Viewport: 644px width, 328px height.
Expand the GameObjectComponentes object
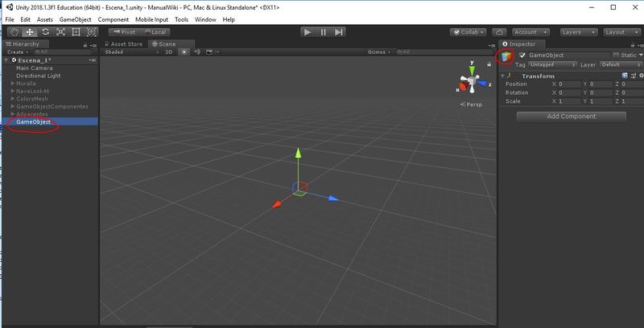[x=13, y=107]
